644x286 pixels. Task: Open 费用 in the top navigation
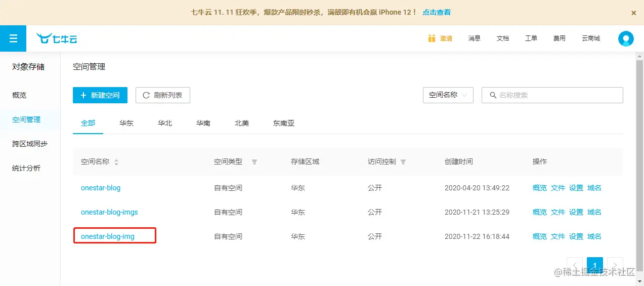click(560, 38)
